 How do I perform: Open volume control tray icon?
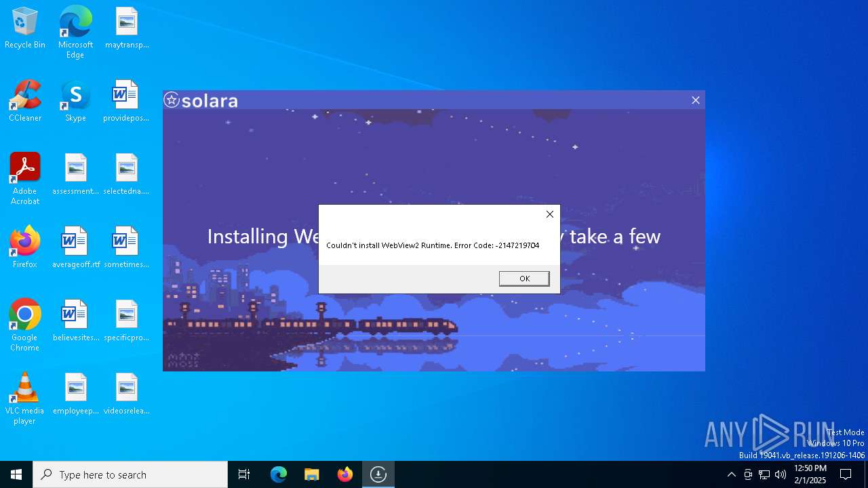click(x=781, y=474)
